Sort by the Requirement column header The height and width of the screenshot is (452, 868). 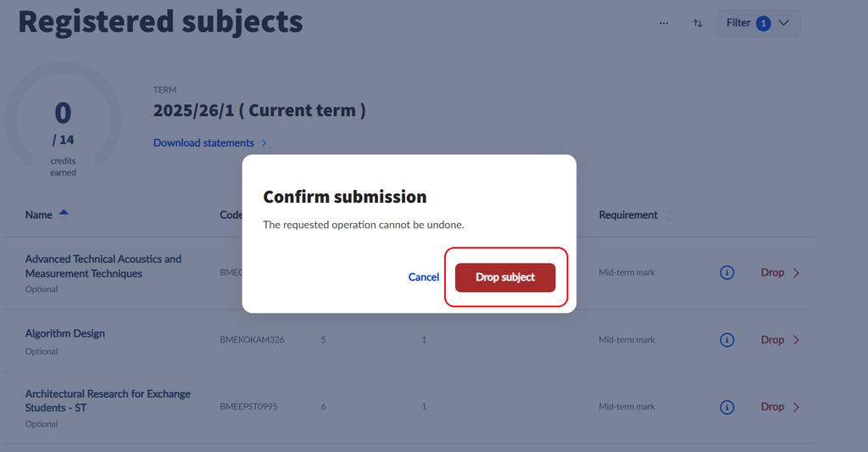(x=628, y=215)
